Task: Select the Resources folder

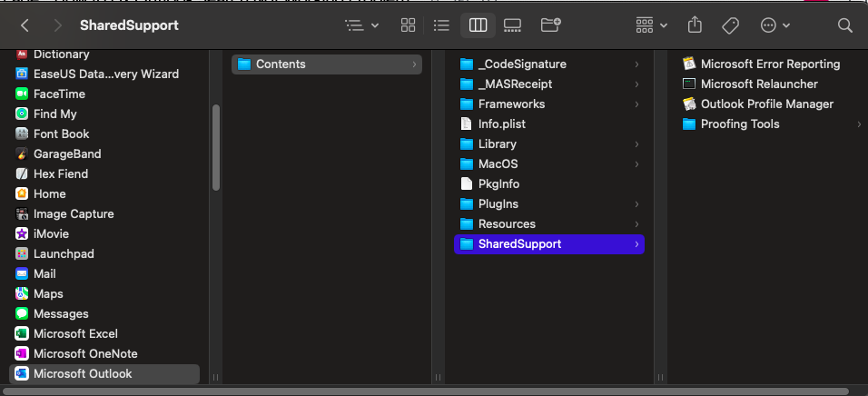Action: [549, 223]
